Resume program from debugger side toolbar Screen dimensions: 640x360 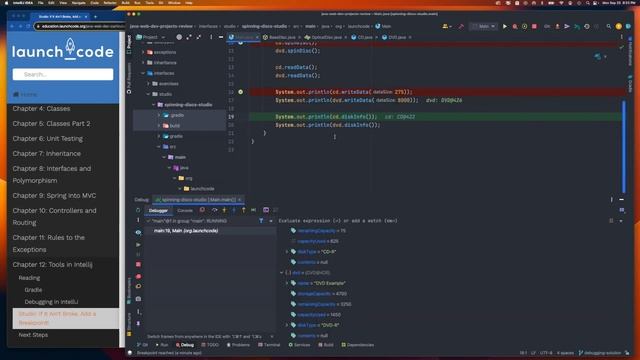coord(138,244)
